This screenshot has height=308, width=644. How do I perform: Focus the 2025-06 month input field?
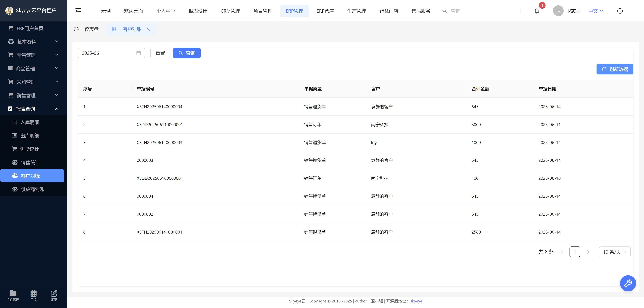click(111, 53)
